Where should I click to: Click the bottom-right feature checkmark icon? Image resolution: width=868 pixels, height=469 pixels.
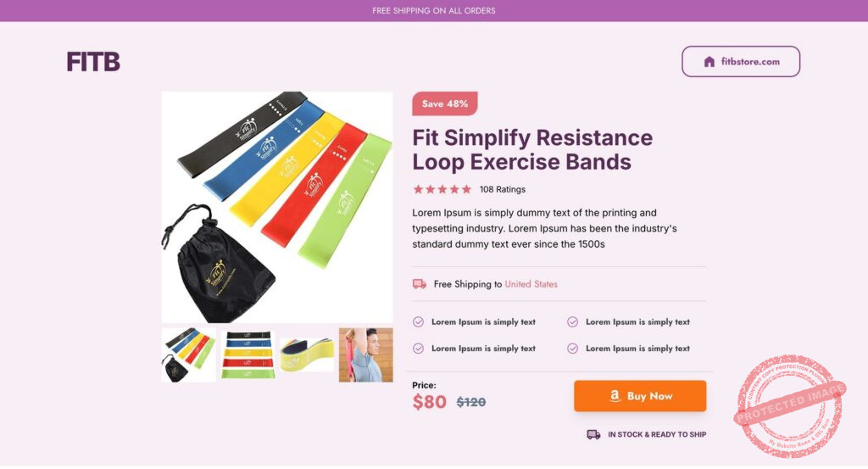(572, 349)
